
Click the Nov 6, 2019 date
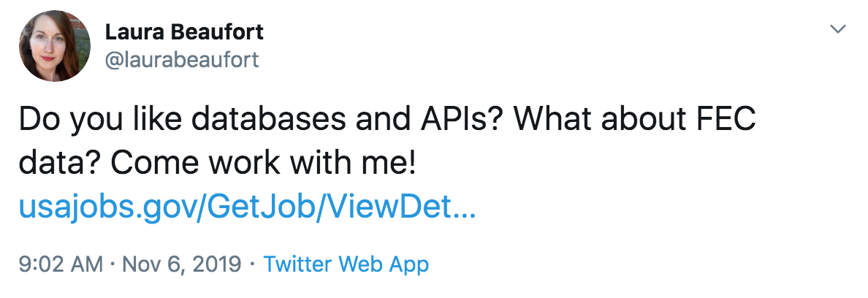pyautogui.click(x=182, y=264)
